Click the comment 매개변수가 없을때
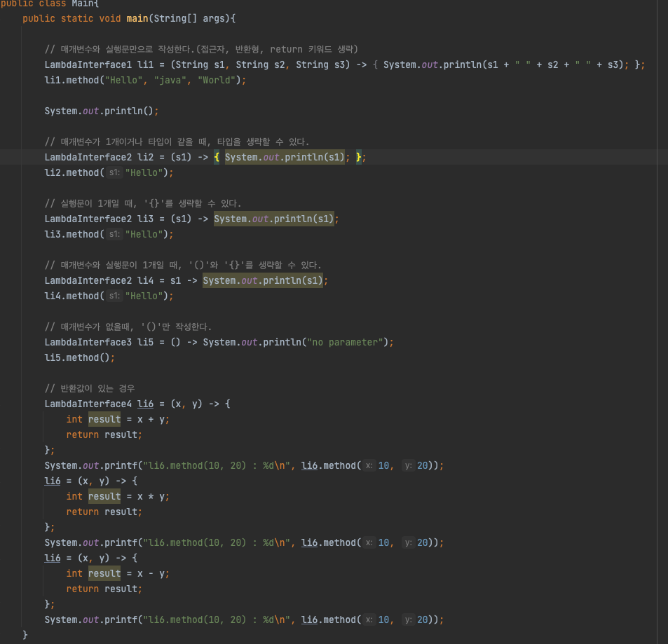The width and height of the screenshot is (668, 644). 128,327
